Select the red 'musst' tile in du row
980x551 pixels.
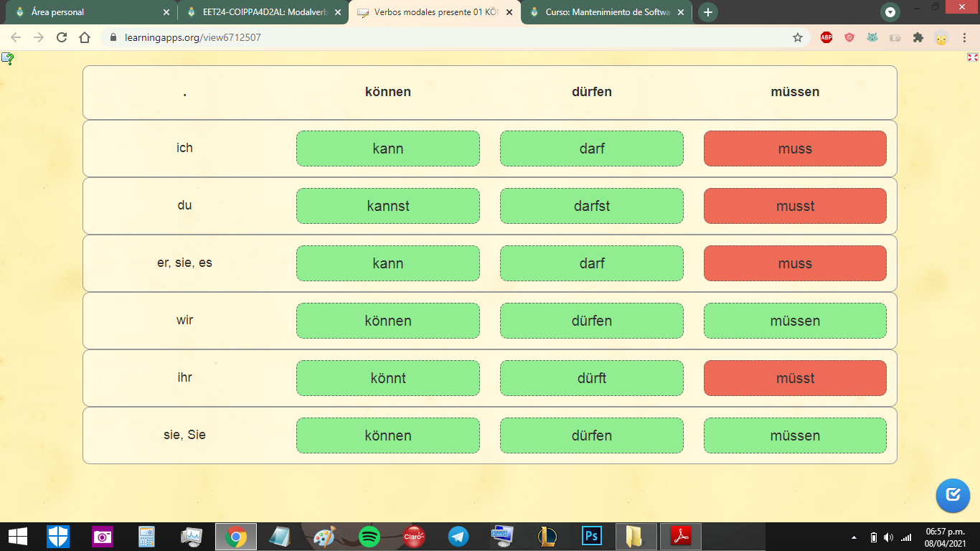point(795,206)
